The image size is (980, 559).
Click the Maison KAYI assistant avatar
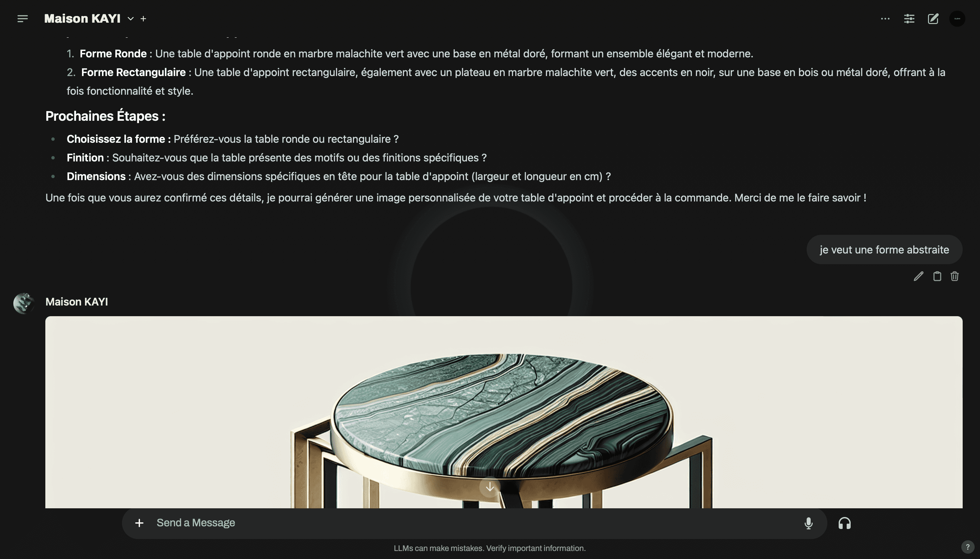tap(24, 303)
